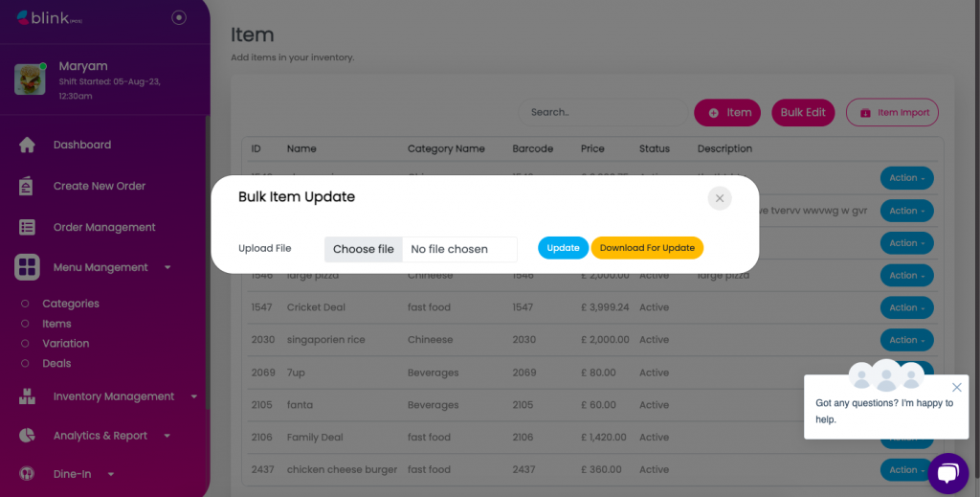Click the Order Management list icon
980x497 pixels.
(x=27, y=227)
